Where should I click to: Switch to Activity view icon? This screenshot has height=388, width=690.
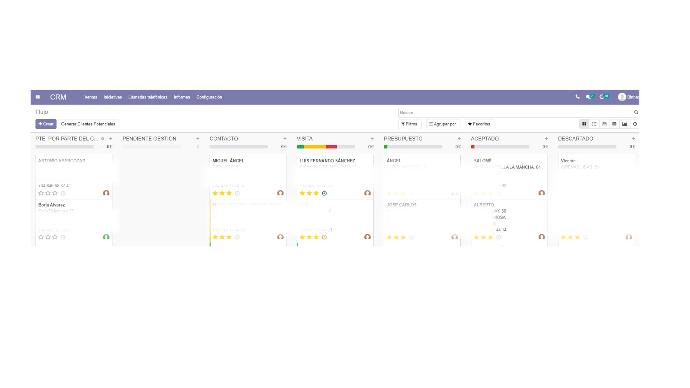point(635,124)
